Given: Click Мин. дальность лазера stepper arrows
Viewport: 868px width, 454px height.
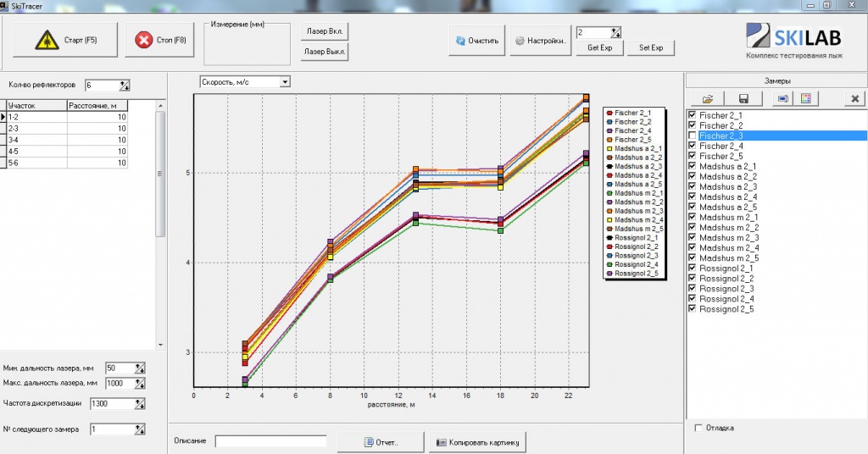Looking at the screenshot, I should (x=140, y=368).
